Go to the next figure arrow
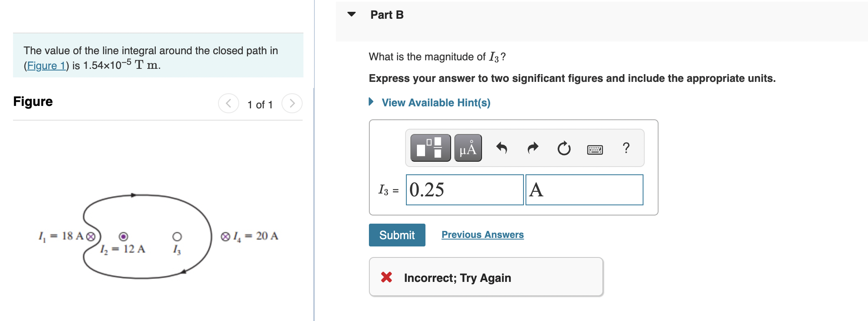 click(292, 103)
